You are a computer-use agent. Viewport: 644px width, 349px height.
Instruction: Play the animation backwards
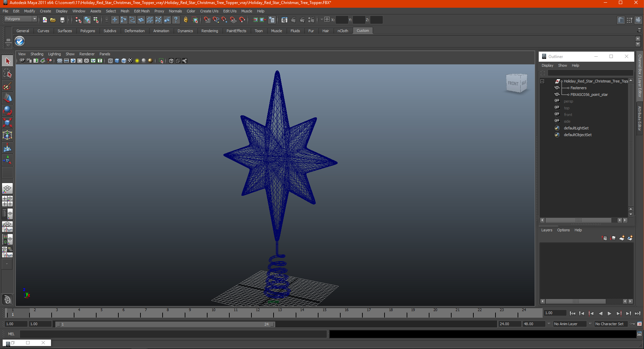click(600, 313)
